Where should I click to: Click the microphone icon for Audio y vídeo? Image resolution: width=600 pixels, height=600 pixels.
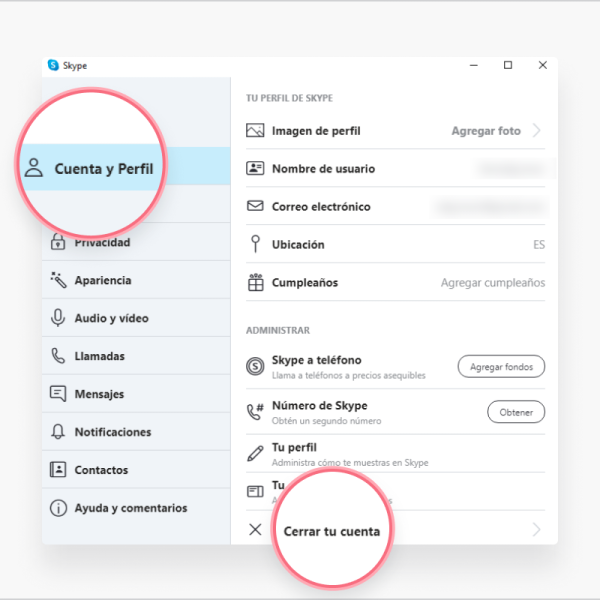(58, 318)
